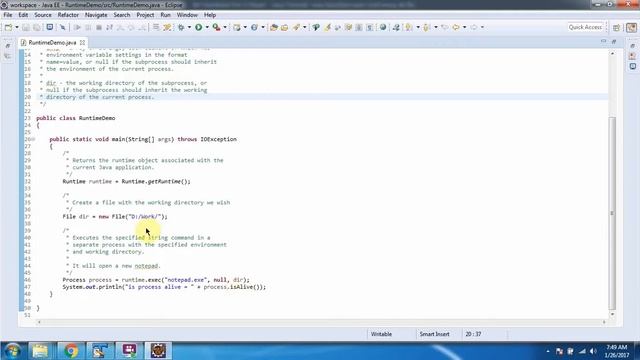This screenshot has width=640, height=360.
Task: Open the Previous Annotation dropdown arrow
Action: [x=436, y=27]
